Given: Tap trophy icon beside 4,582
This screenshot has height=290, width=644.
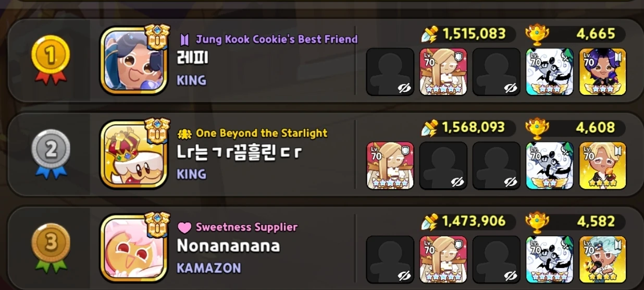Looking at the screenshot, I should (x=535, y=222).
